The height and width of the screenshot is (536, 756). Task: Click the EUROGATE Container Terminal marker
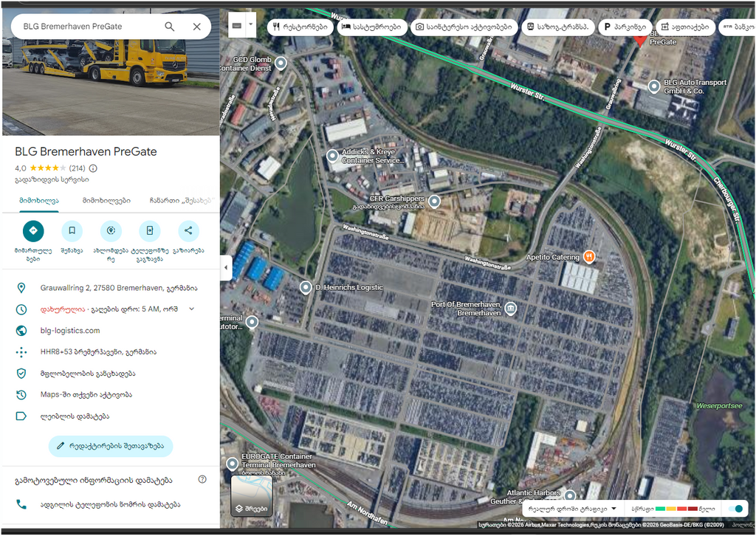point(233,464)
